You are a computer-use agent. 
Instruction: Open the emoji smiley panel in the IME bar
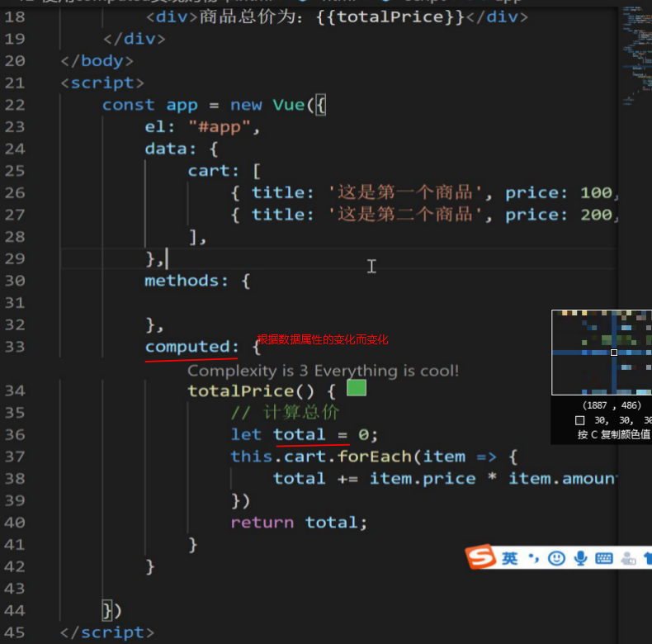click(556, 558)
